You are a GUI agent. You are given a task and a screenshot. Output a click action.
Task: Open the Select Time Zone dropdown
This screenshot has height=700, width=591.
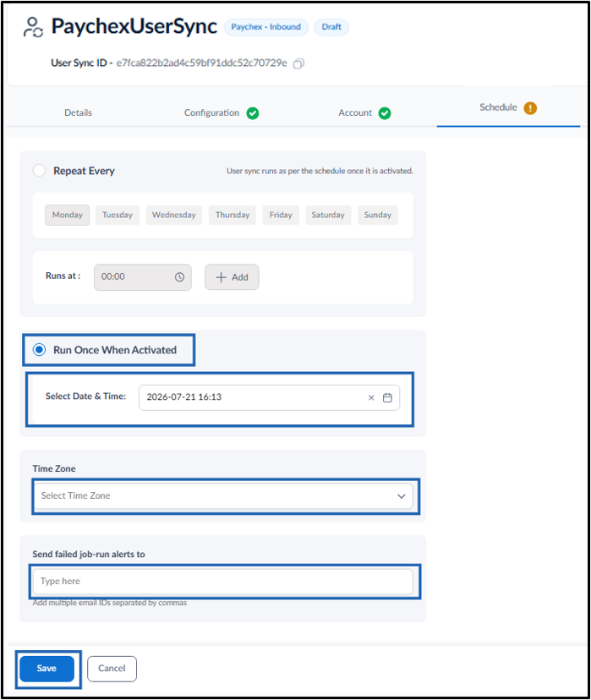pyautogui.click(x=224, y=496)
